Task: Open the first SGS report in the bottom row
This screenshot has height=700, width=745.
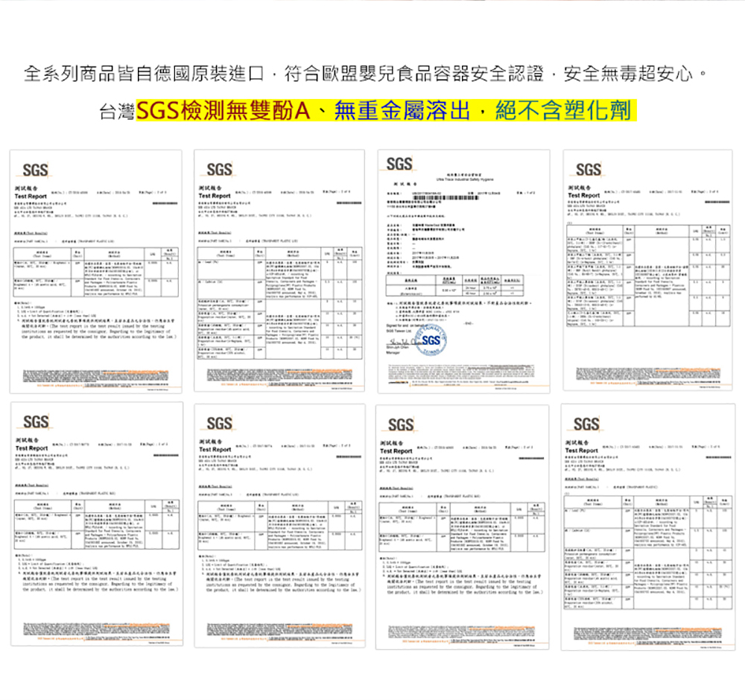Action: tap(97, 524)
